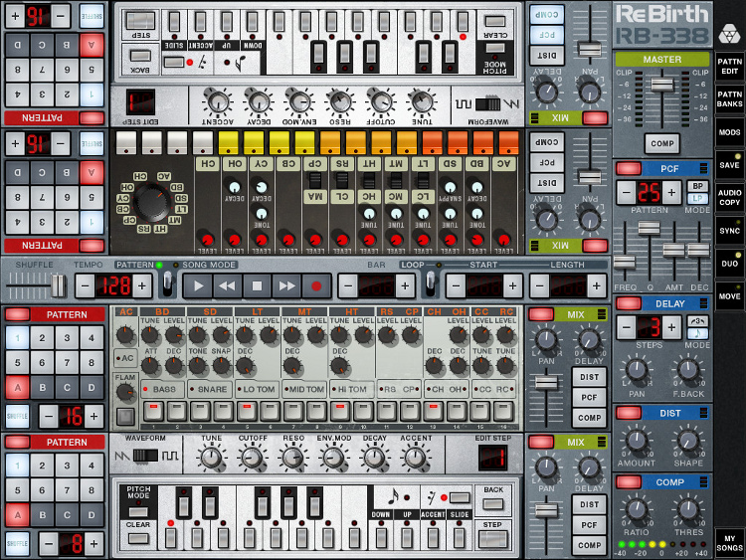Adjust the shuffle amount slider
746x560 pixels.
59,284
